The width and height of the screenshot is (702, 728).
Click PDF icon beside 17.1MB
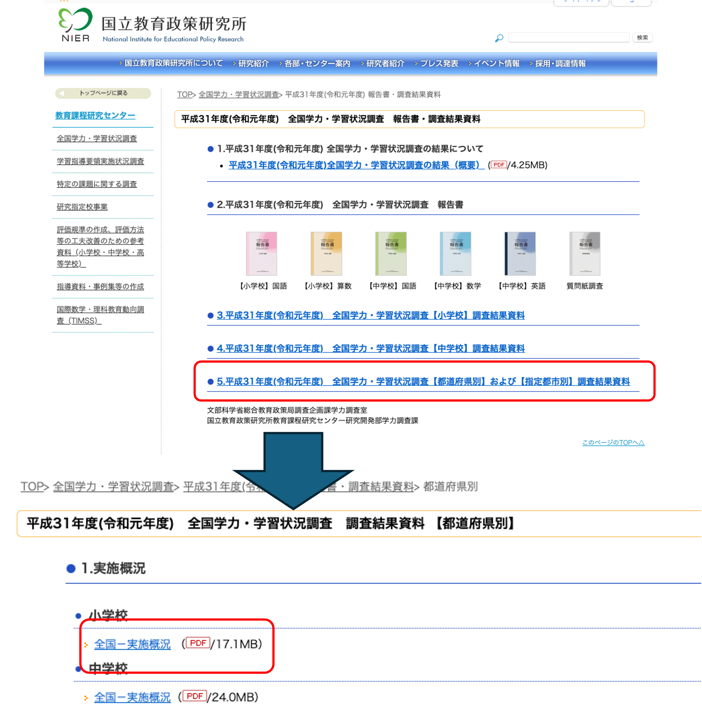tap(198, 643)
